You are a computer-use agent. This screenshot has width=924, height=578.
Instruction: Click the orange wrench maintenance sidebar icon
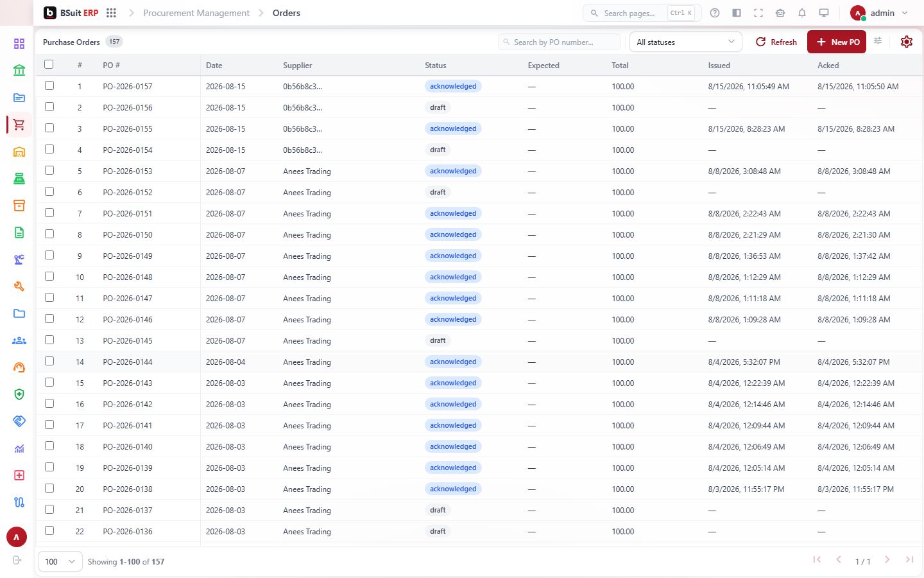click(19, 286)
